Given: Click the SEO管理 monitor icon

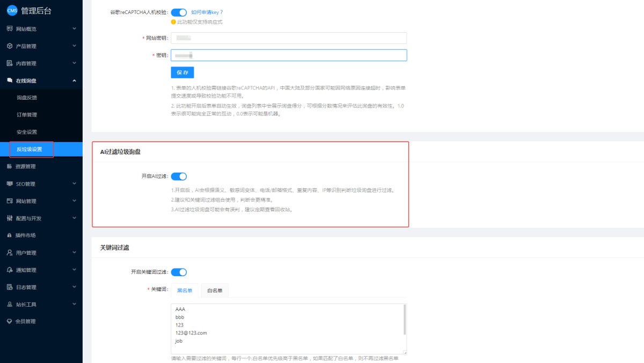Looking at the screenshot, I should click(10, 184).
